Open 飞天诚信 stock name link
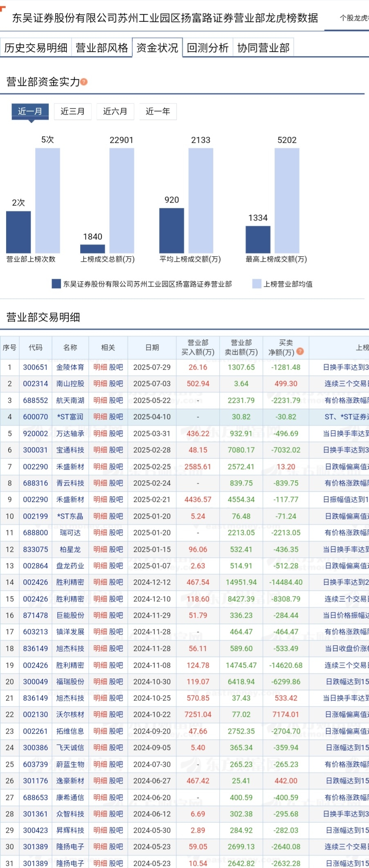Image resolution: width=369 pixels, height=868 pixels. click(70, 748)
